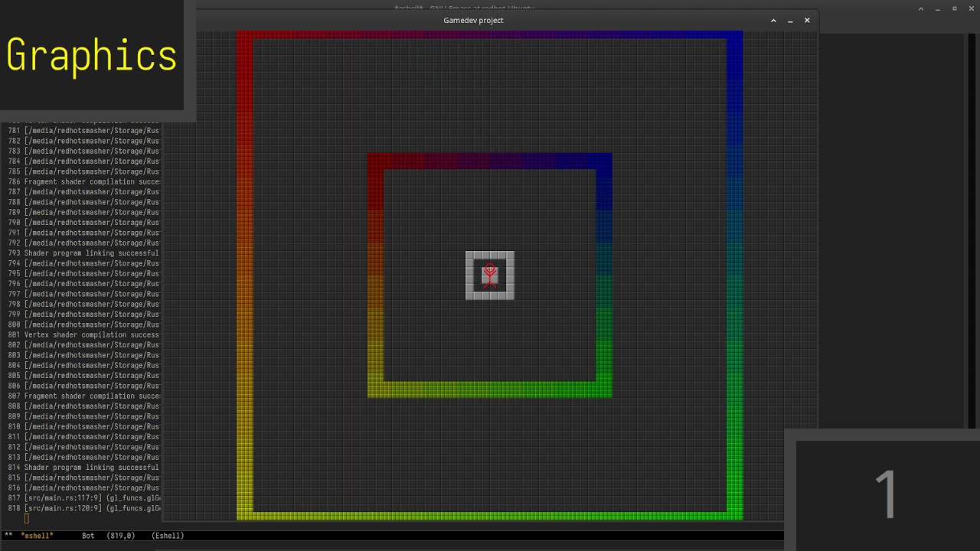Click the keep-above arrow of Gamedev project window
980x551 pixels.
click(x=773, y=21)
